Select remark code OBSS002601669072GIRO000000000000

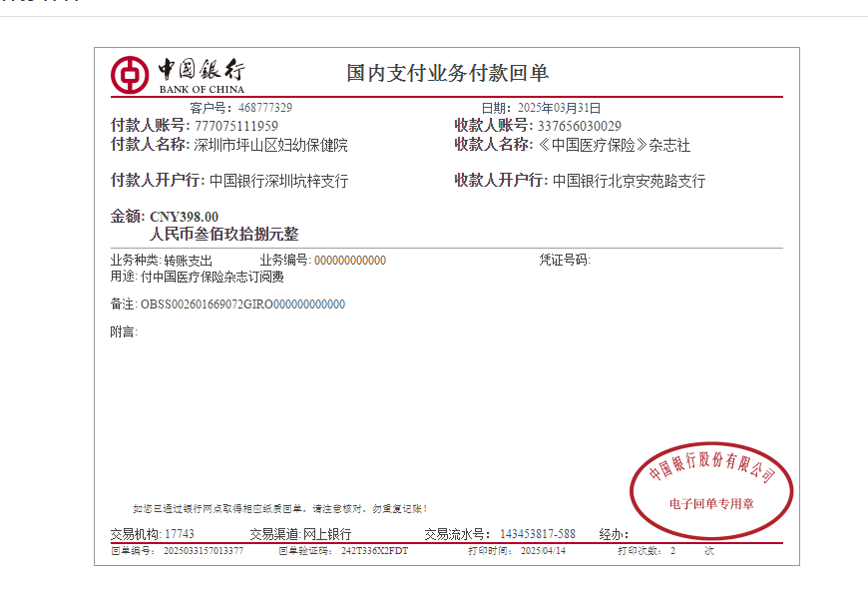(242, 304)
